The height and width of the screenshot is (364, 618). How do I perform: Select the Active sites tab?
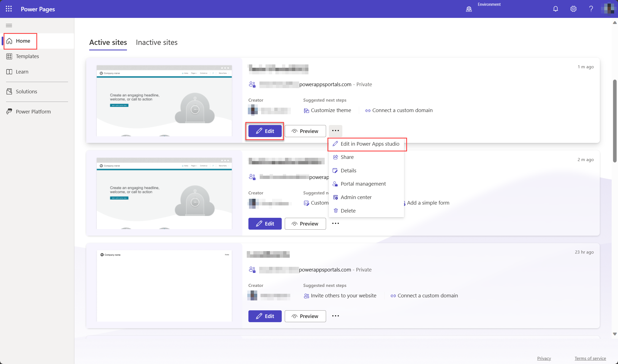(x=108, y=42)
